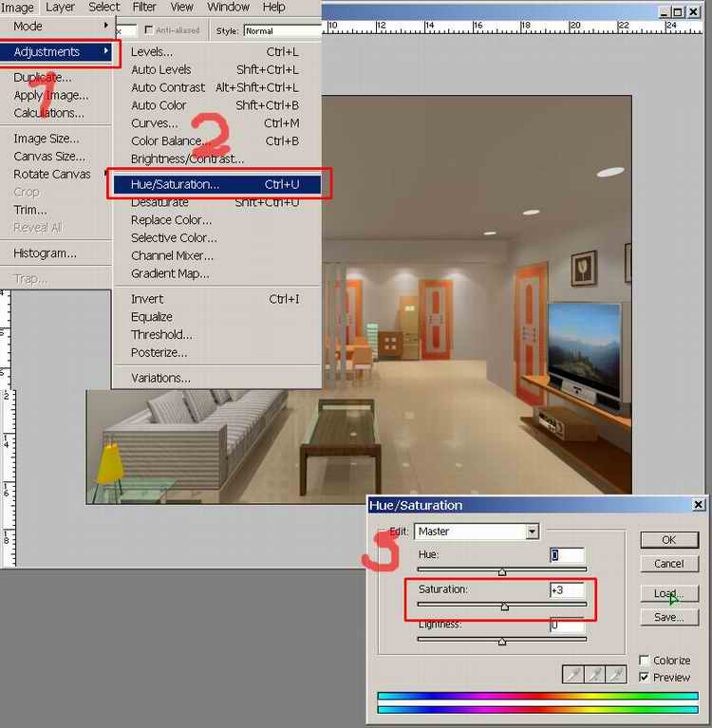This screenshot has height=728, width=712.
Task: Open the Edit Master dropdown
Action: tap(533, 532)
